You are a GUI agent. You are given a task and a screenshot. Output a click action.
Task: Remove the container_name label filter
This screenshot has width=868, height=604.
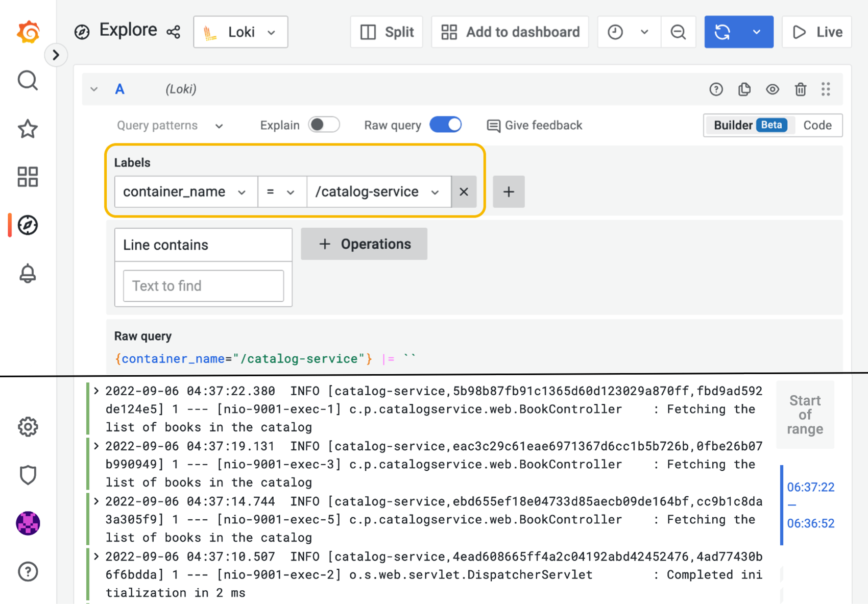point(464,192)
